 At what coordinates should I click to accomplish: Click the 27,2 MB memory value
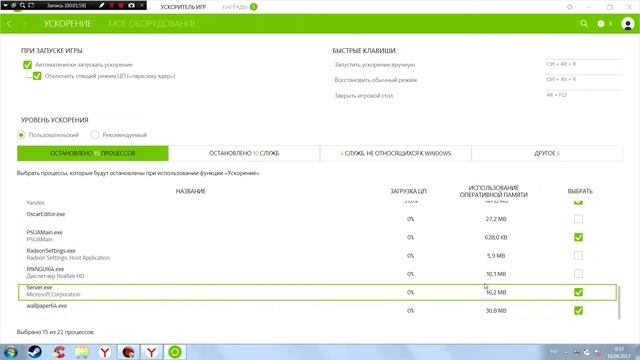(496, 219)
